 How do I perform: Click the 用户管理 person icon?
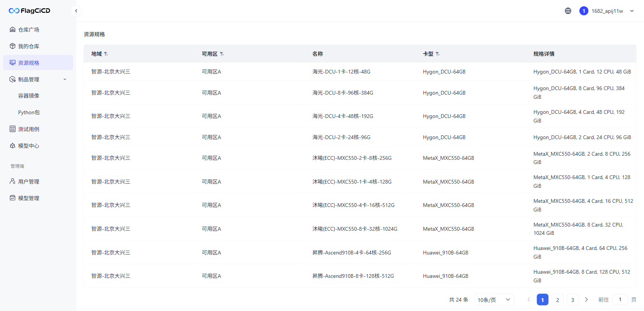point(12,181)
